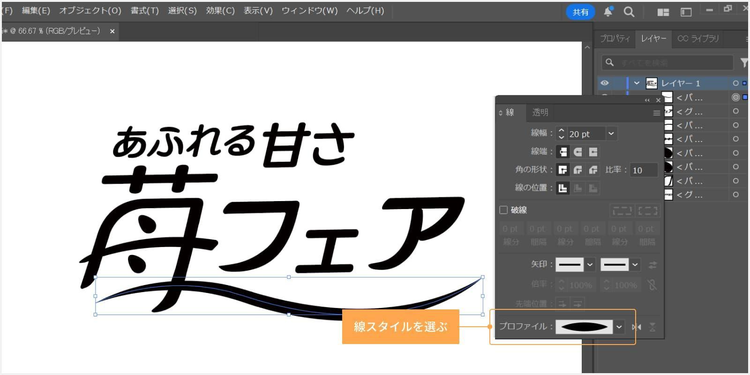Click the 線幅 stroke width stepper arrows
This screenshot has width=750, height=375.
[x=562, y=133]
